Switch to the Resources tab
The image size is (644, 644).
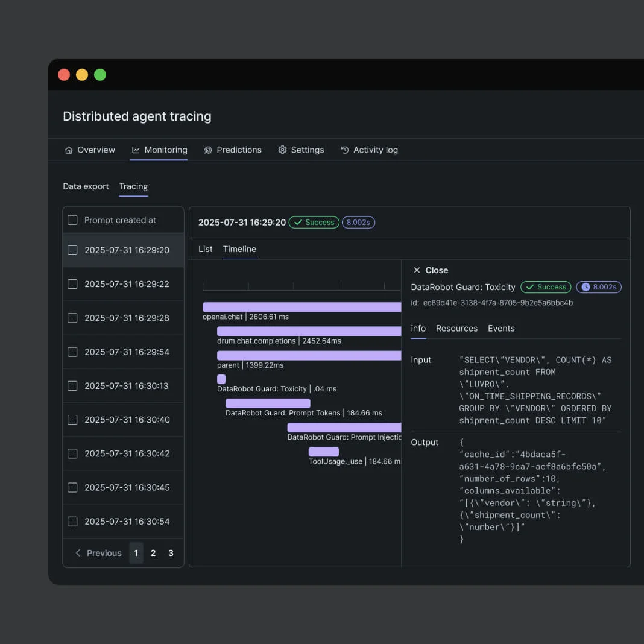tap(456, 328)
